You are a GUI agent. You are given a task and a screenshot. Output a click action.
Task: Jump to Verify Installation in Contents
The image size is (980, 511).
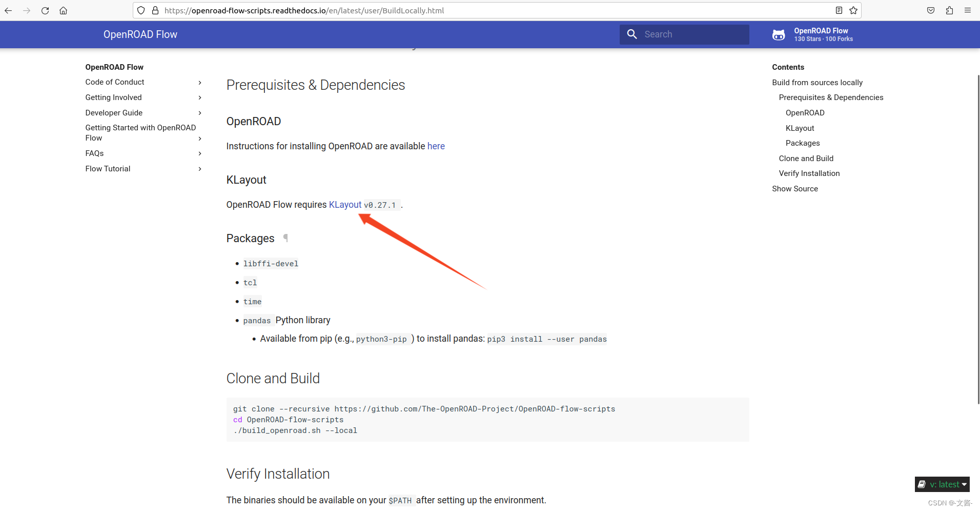tap(809, 173)
